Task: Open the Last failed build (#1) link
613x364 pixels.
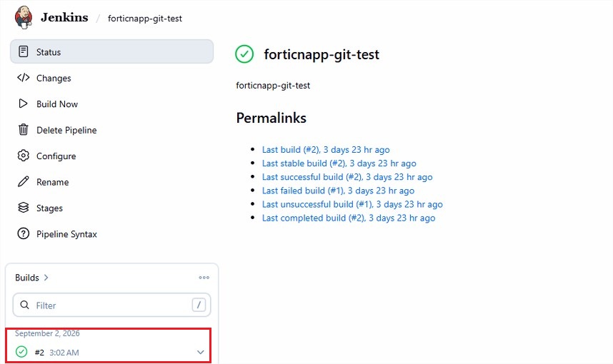Action: (338, 191)
